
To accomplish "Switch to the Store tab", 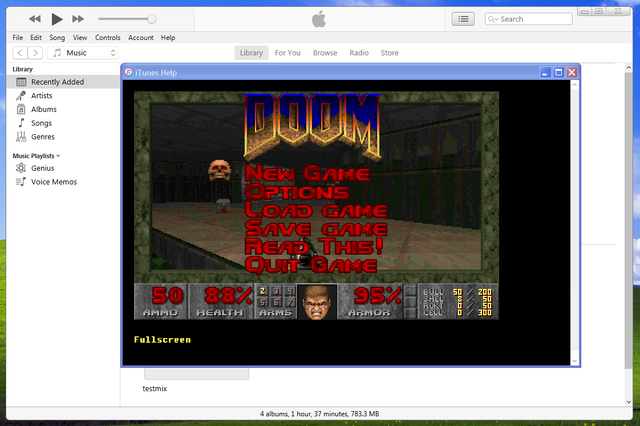I will point(389,53).
